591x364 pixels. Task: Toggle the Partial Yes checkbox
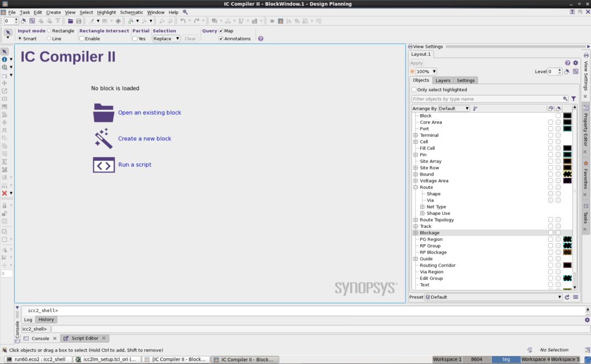click(135, 38)
